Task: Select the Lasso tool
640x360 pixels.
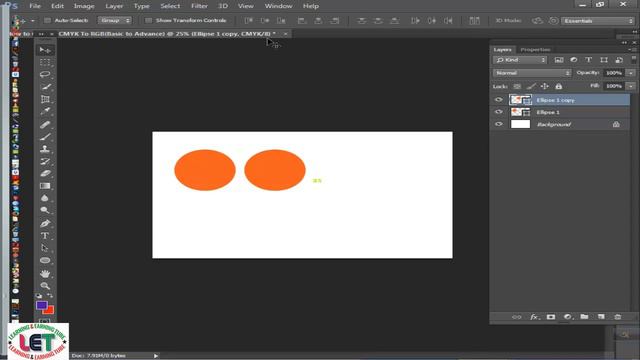Action: tap(45, 75)
